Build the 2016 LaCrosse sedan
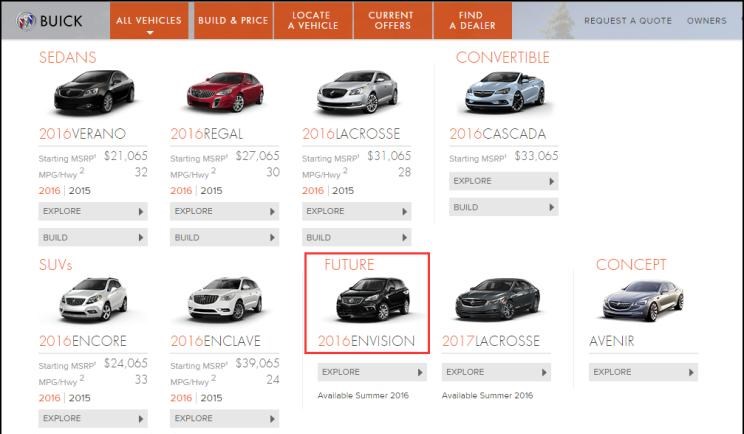The image size is (744, 434). 356,237
